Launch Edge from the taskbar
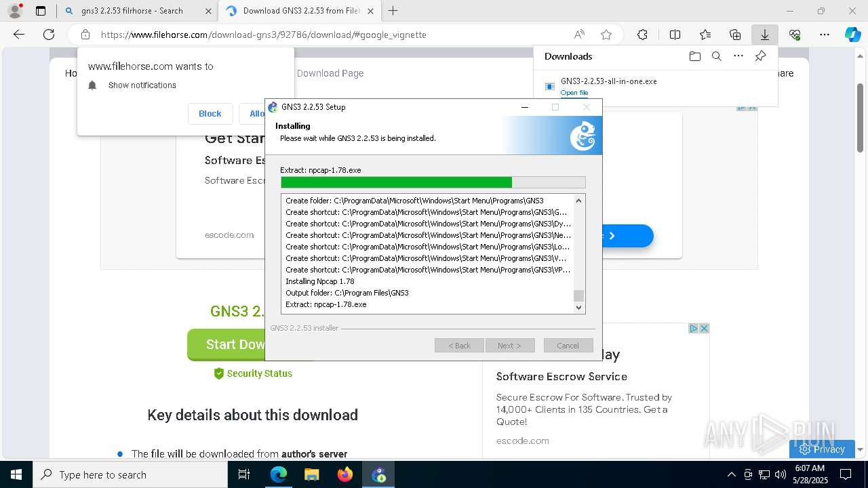 [x=279, y=474]
